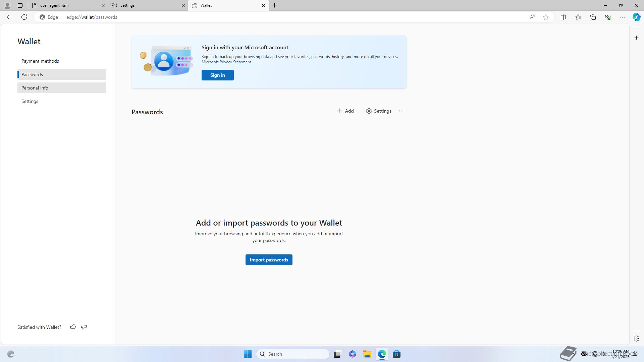Image resolution: width=644 pixels, height=362 pixels.
Task: Click Import passwords button
Action: (269, 260)
